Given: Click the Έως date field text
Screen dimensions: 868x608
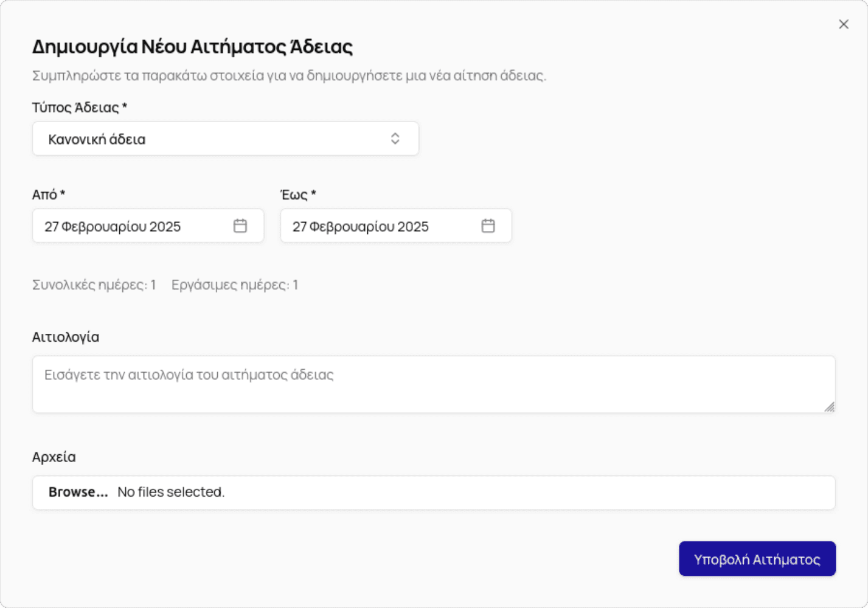Looking at the screenshot, I should click(361, 227).
